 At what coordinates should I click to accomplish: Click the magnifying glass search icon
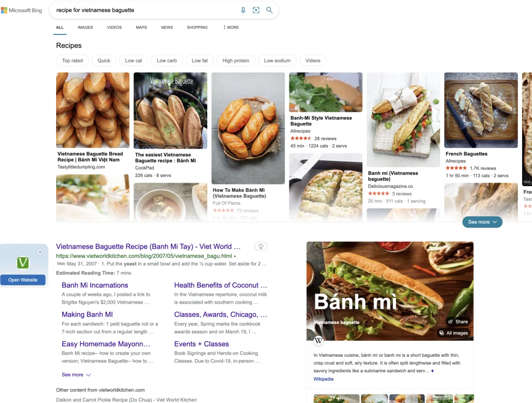[x=270, y=10]
